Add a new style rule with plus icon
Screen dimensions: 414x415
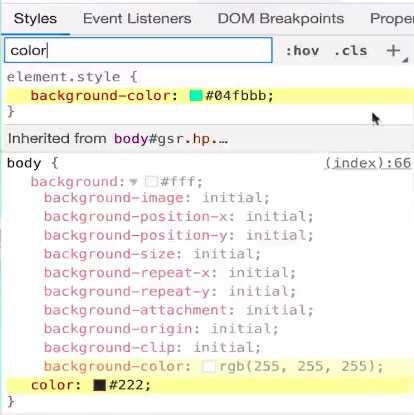pos(393,51)
